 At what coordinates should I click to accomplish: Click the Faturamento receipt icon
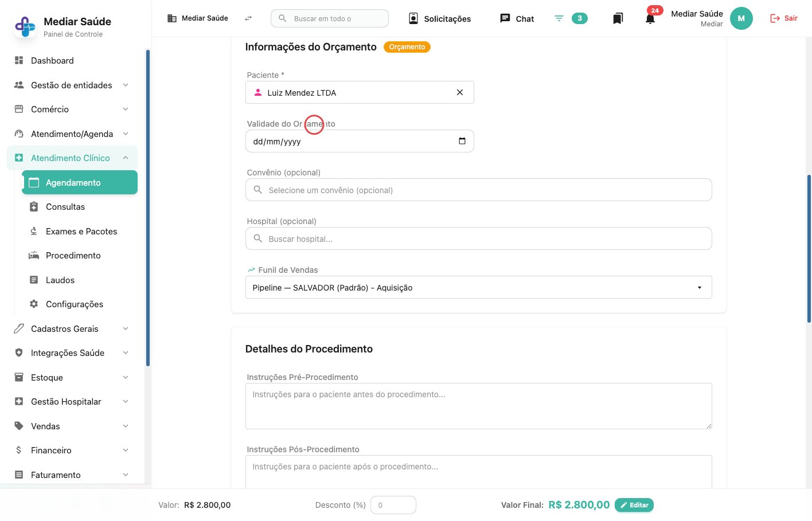(x=19, y=475)
